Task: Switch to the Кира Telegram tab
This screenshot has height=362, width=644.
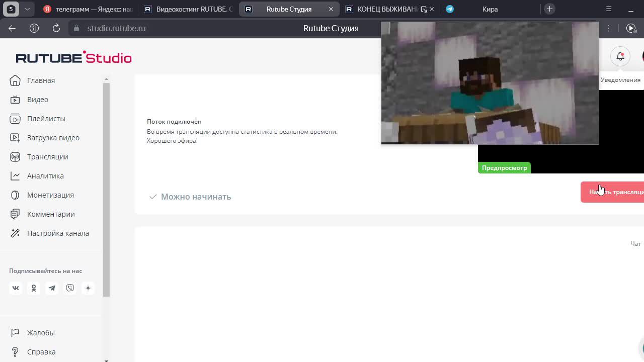Action: coord(490,9)
